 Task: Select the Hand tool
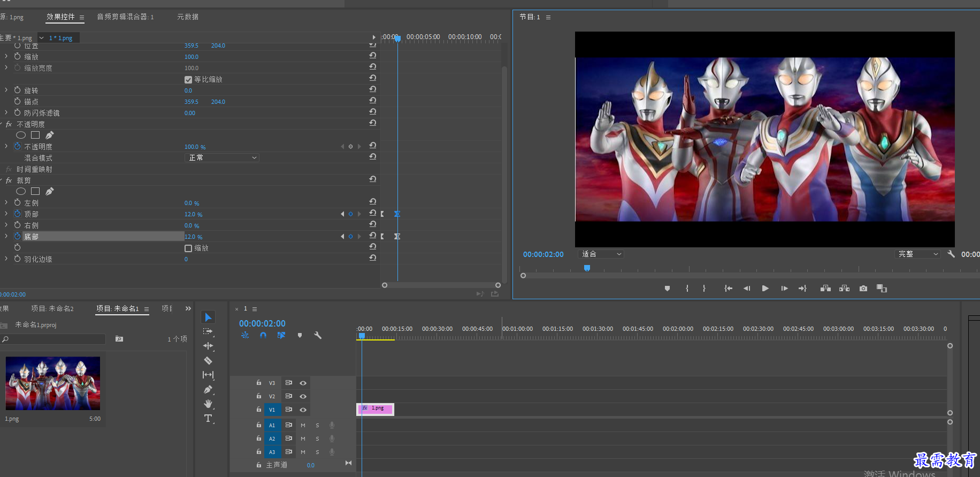[x=208, y=404]
